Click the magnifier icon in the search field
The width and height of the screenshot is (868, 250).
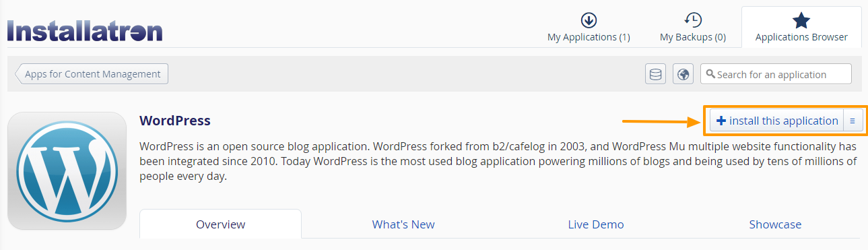pos(710,75)
